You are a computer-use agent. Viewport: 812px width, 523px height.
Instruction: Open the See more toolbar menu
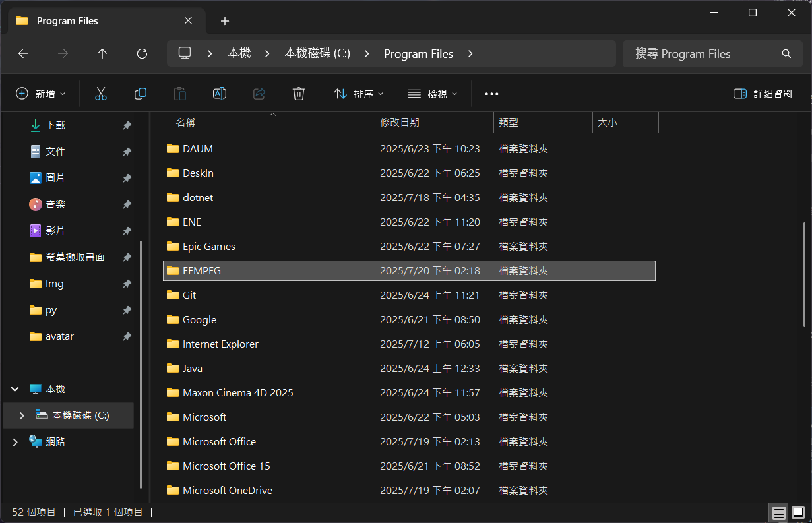coord(491,93)
